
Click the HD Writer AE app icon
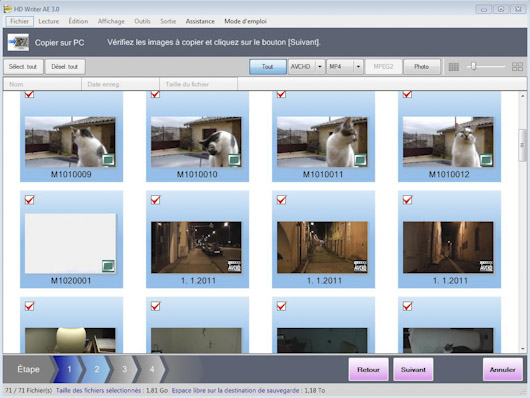(x=7, y=9)
